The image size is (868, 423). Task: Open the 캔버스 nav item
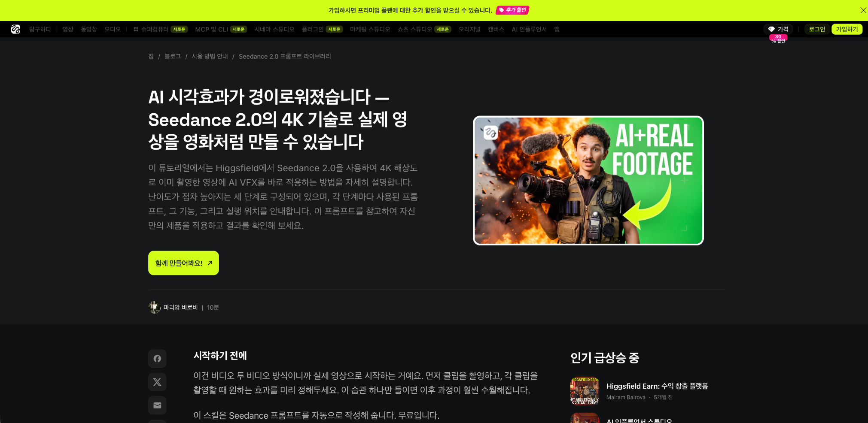[x=496, y=29]
